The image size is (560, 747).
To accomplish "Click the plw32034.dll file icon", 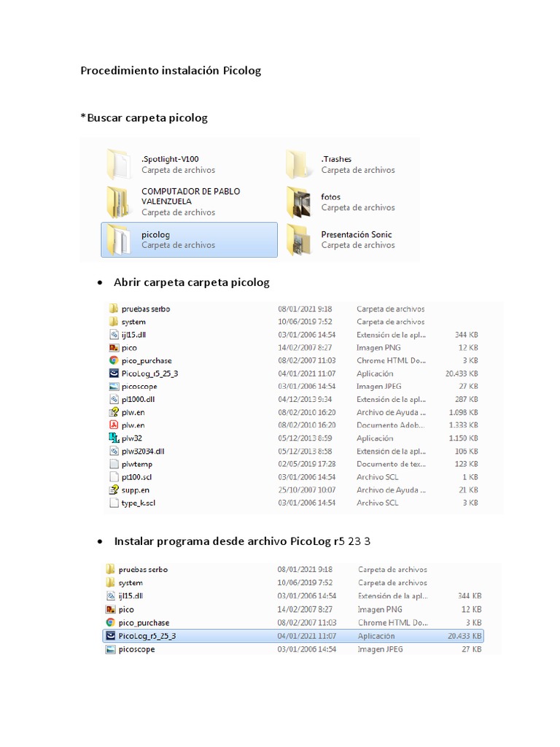I will point(114,451).
